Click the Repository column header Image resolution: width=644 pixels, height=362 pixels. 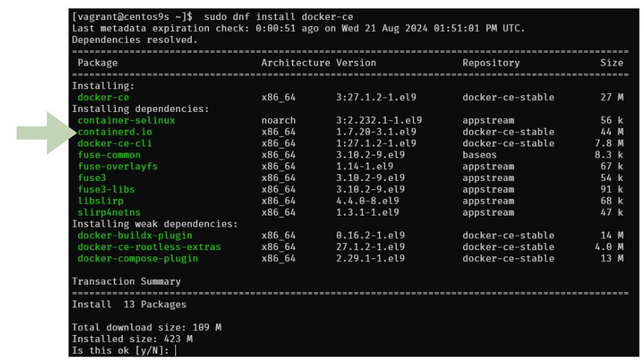point(491,63)
